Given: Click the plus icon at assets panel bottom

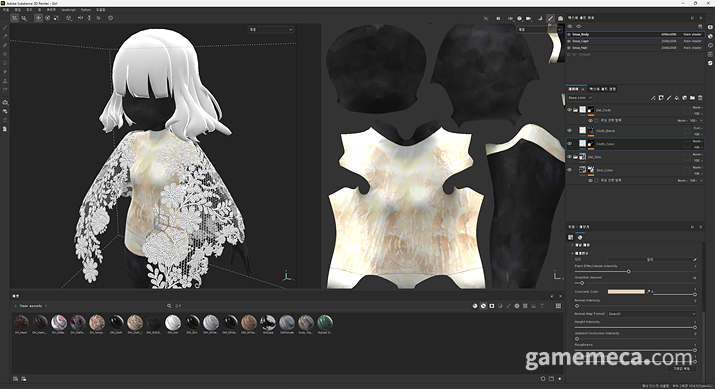Looking at the screenshot, I should (560, 379).
